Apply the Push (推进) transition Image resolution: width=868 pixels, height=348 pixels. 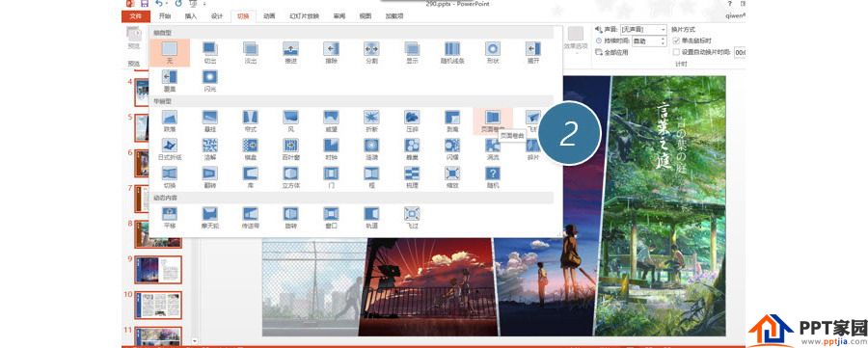[290, 53]
